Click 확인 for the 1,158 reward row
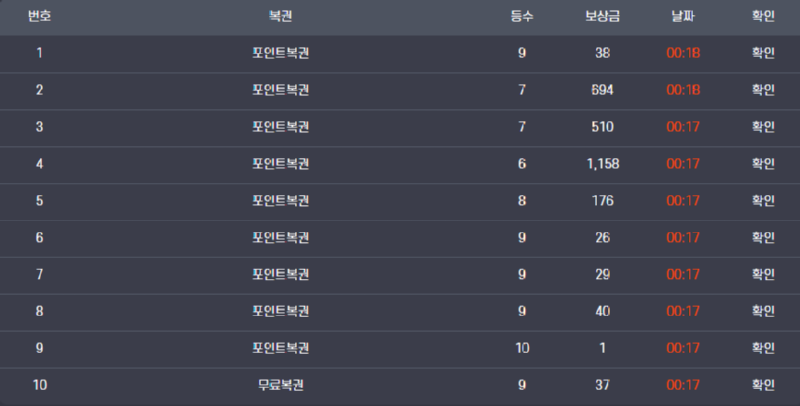 pyautogui.click(x=763, y=164)
